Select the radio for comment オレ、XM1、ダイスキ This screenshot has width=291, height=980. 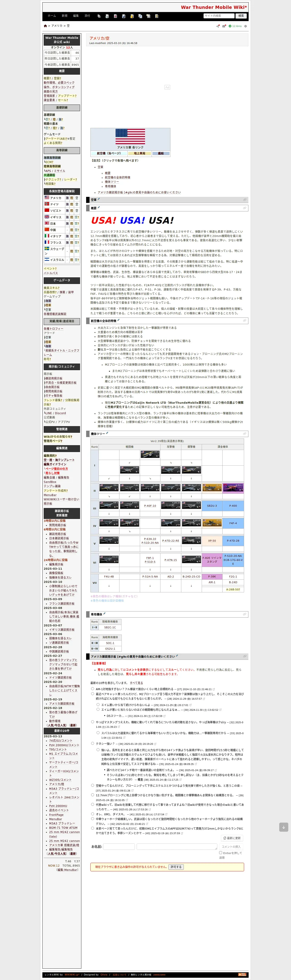point(92,814)
